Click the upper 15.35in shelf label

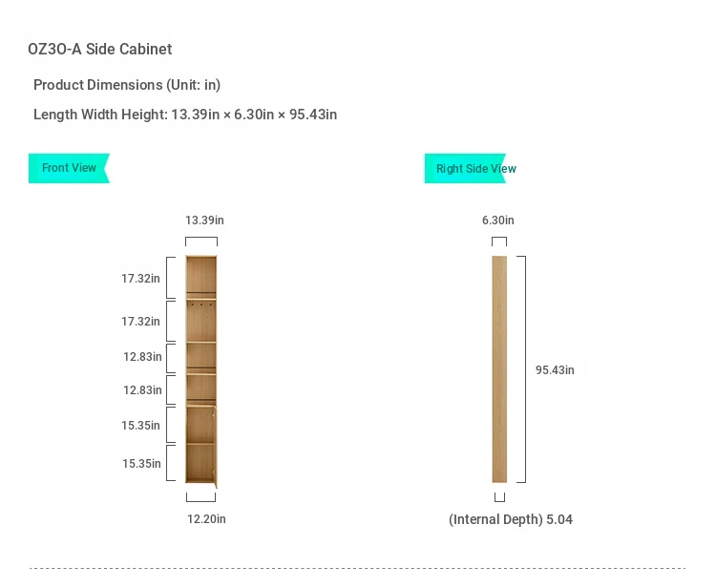140,426
